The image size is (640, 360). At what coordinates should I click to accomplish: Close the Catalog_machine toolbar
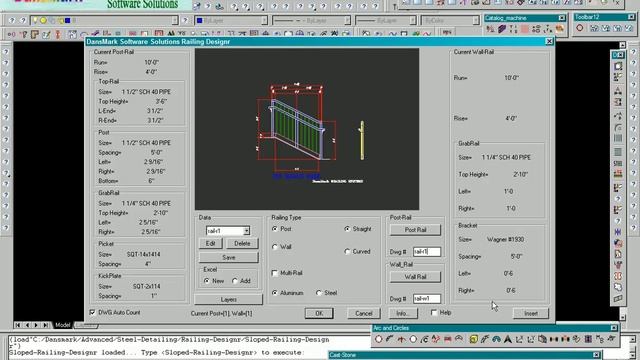(x=562, y=18)
